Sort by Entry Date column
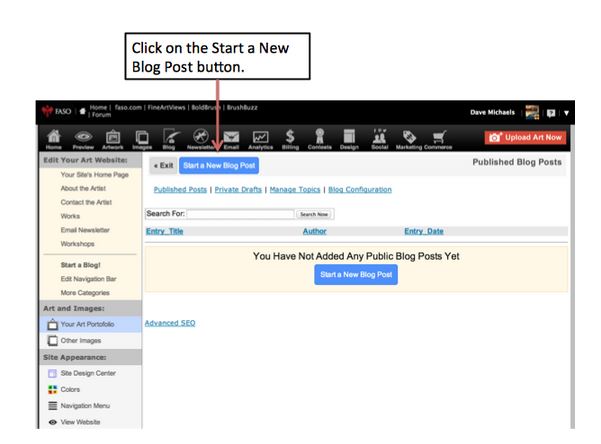This screenshot has height=444, width=601. tap(424, 231)
